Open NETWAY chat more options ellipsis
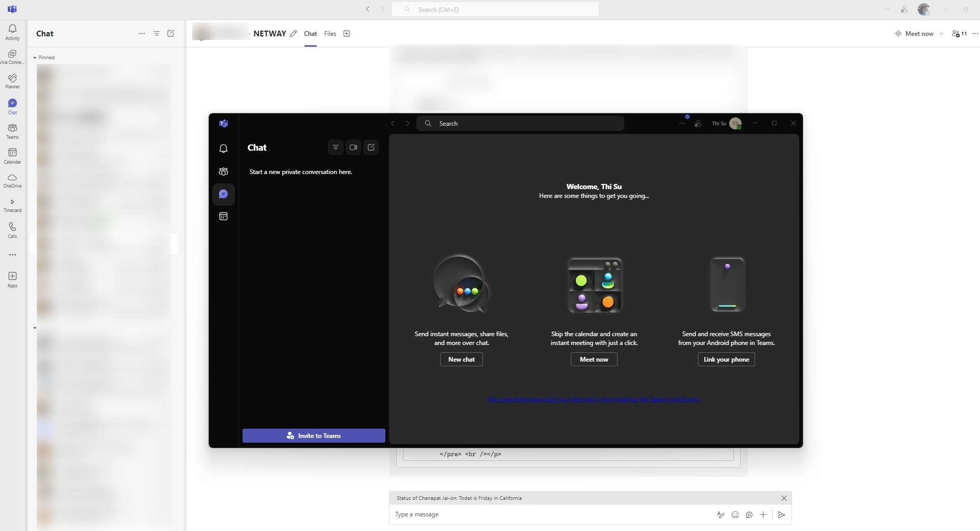The height and width of the screenshot is (531, 980). click(975, 34)
